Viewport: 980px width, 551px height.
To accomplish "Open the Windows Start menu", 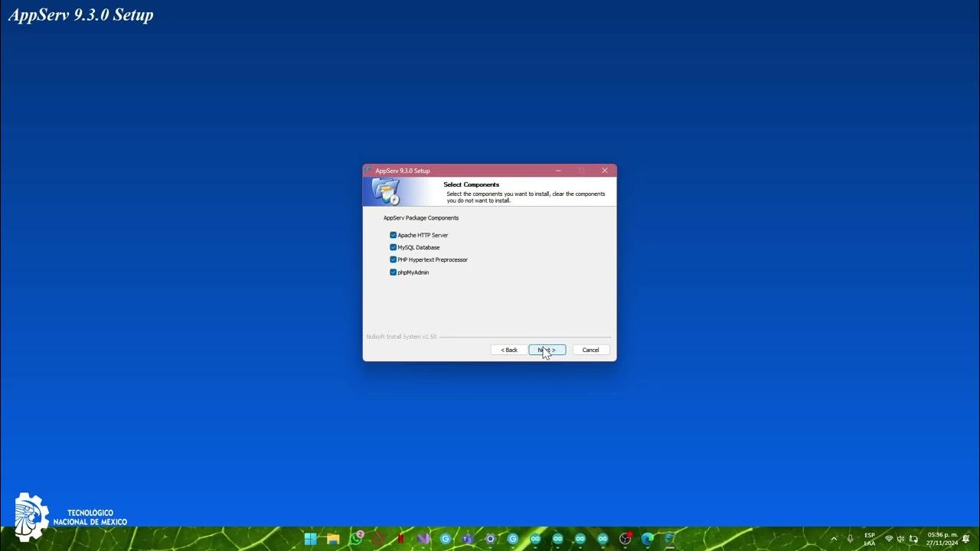I will (310, 539).
